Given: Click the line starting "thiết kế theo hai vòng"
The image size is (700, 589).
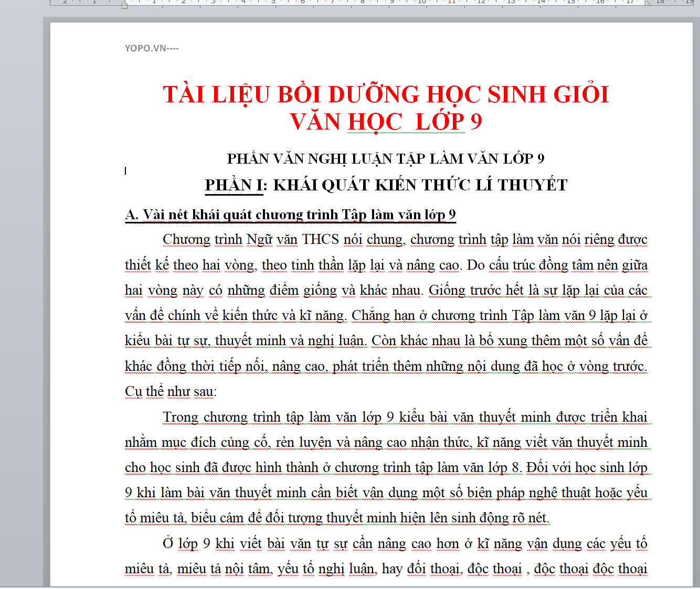Looking at the screenshot, I should tap(386, 265).
